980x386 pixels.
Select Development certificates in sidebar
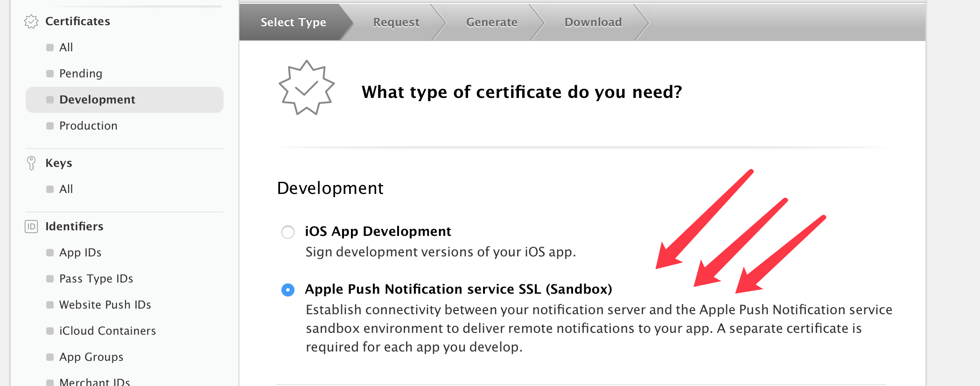[x=125, y=100]
